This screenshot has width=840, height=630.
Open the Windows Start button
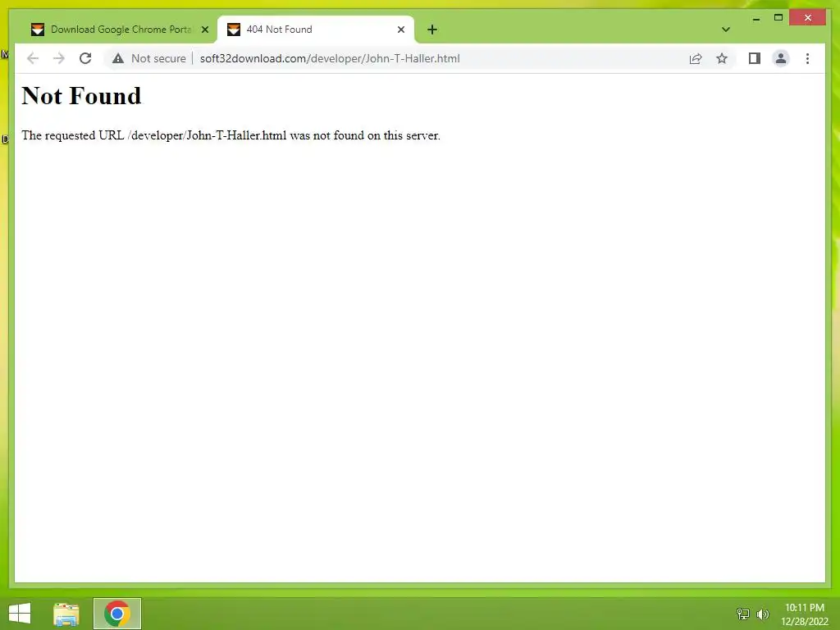pos(20,614)
